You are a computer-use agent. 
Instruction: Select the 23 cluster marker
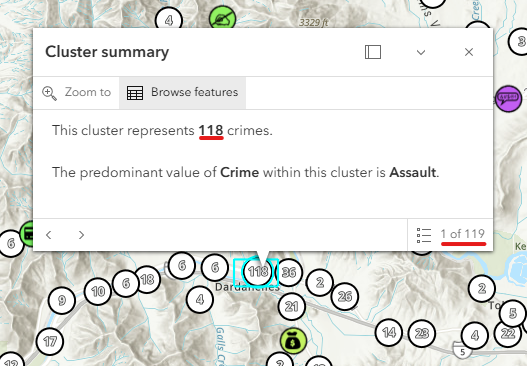[x=421, y=333]
